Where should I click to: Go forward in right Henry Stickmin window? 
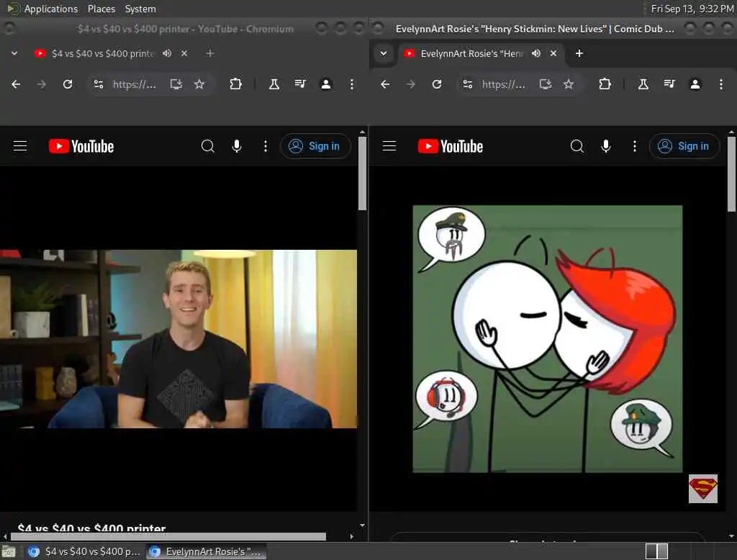tap(411, 84)
